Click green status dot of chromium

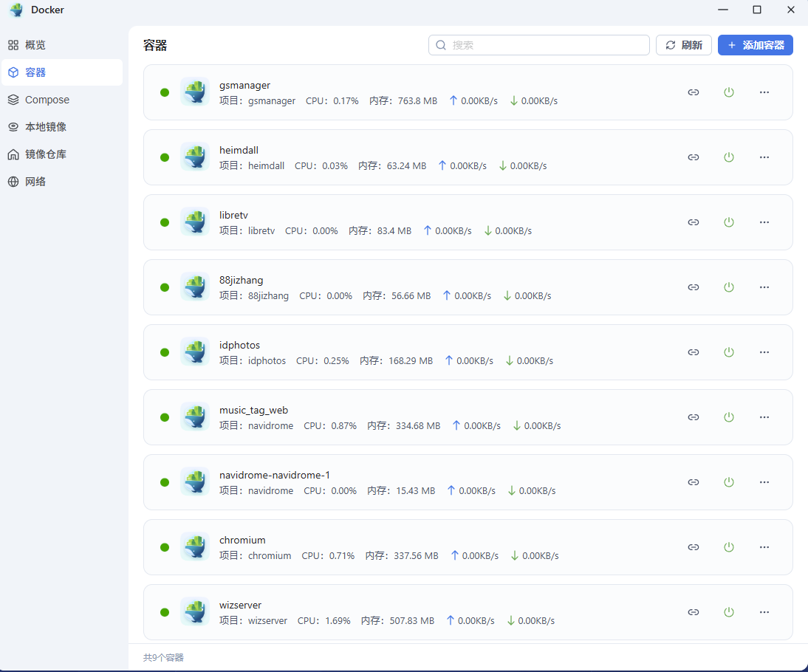(x=165, y=547)
